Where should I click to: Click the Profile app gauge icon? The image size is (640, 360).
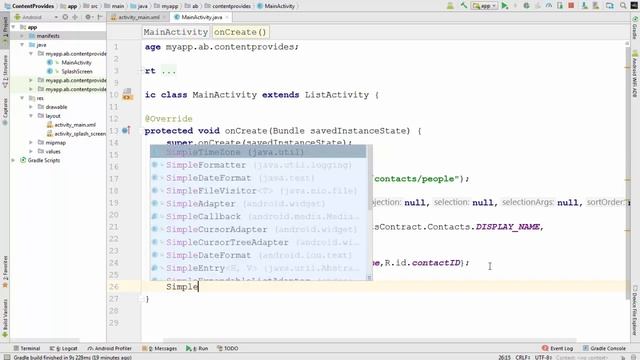(x=549, y=6)
